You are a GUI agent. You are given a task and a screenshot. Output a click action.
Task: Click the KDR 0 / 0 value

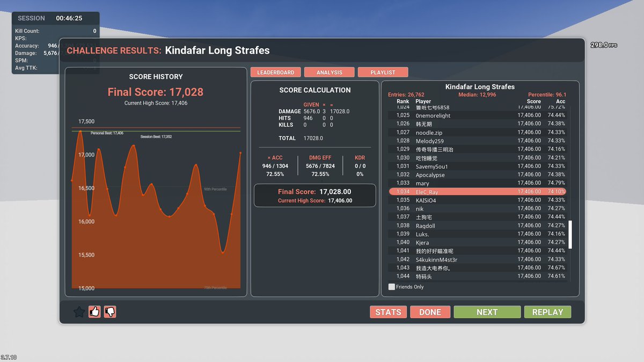pos(360,166)
